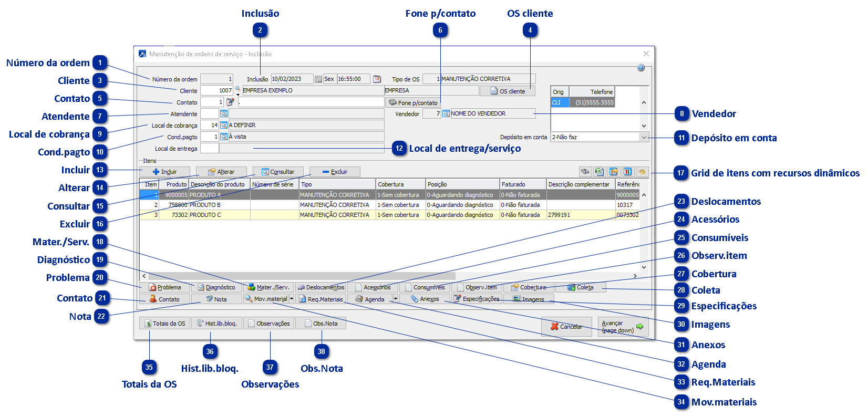
Task: Click the 2799191 complementary description cell
Action: click(581, 215)
